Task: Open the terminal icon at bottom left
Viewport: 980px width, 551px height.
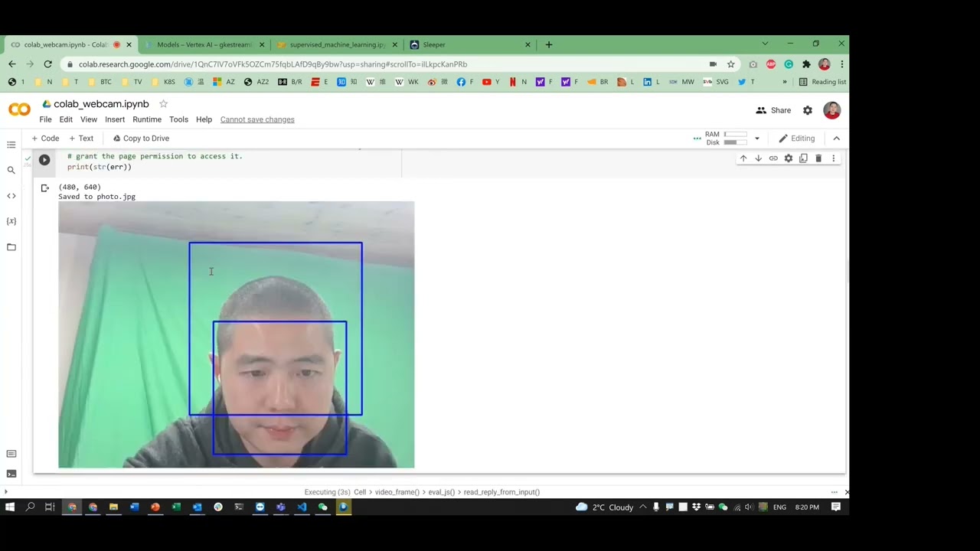Action: point(11,474)
